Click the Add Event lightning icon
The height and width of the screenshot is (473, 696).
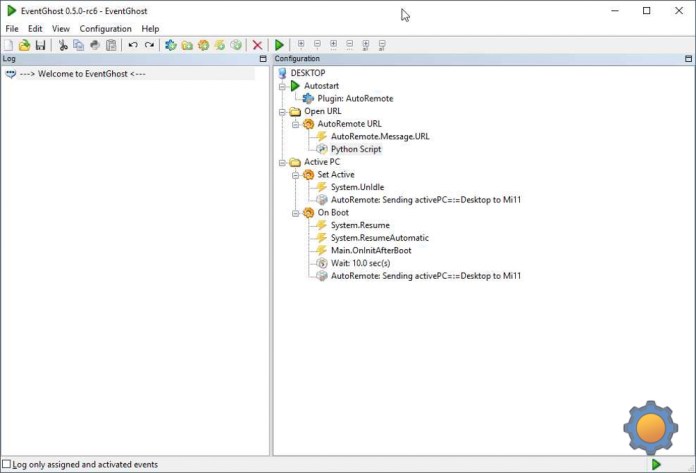[220, 45]
